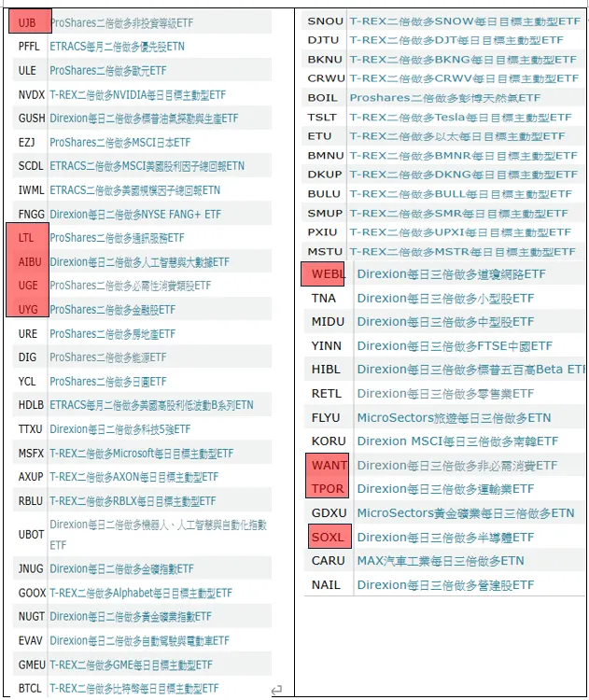The image size is (589, 700).
Task: Click the MIDU ticker cell
Action: coord(329,321)
